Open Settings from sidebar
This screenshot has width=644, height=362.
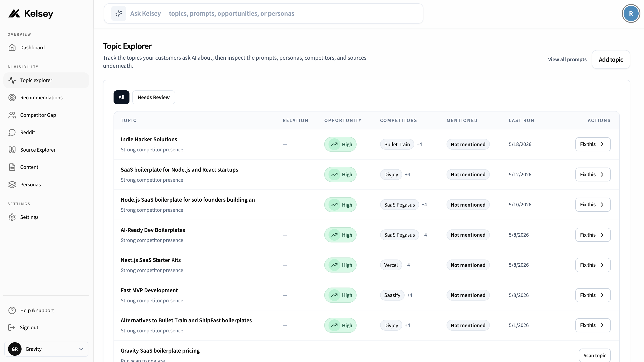point(46,217)
